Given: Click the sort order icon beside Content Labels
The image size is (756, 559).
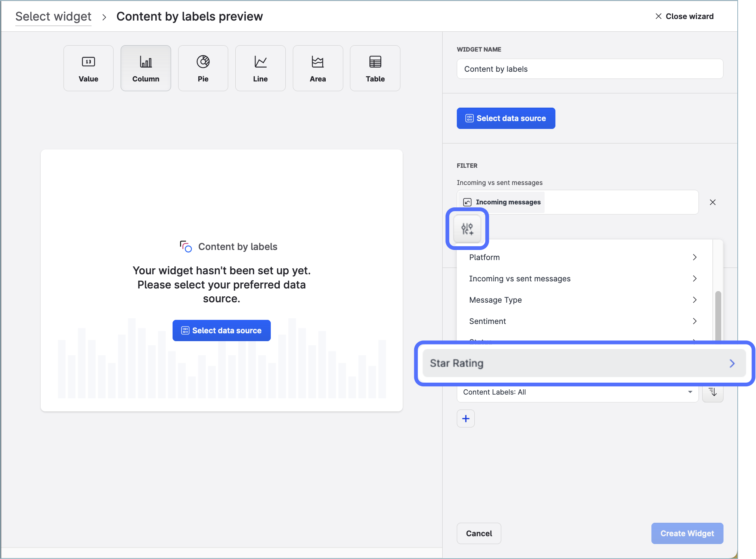Looking at the screenshot, I should [x=713, y=392].
